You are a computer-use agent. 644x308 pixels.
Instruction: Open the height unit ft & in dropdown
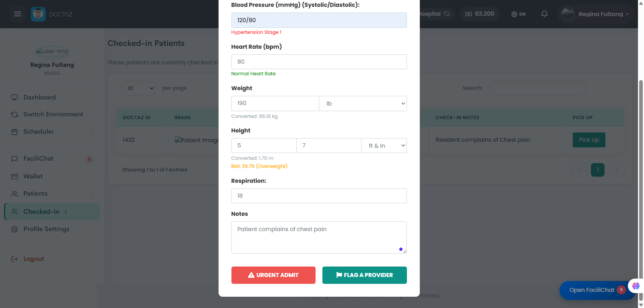tap(384, 146)
